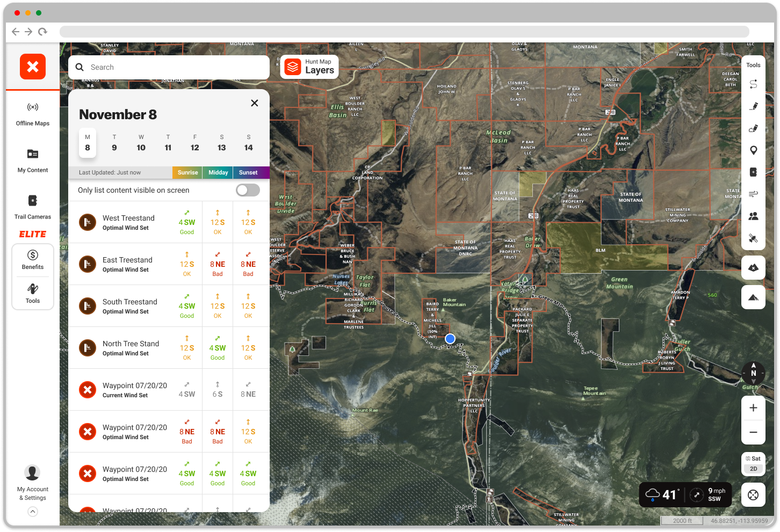
Task: Click the East Treestand stand icon
Action: (88, 264)
